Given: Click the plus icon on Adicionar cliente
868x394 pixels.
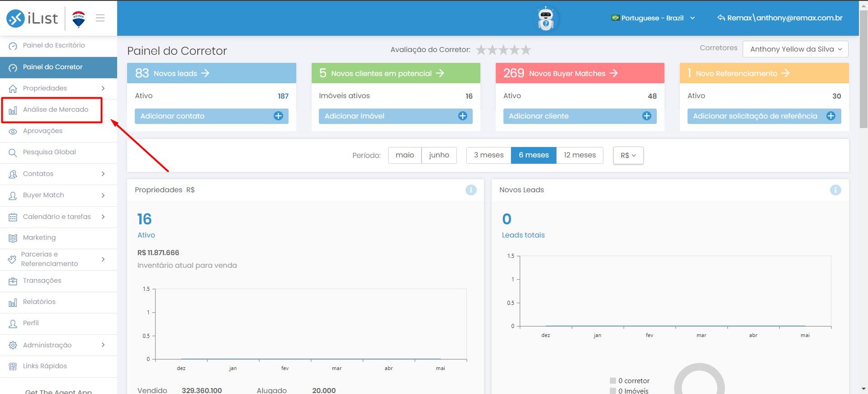Looking at the screenshot, I should (647, 116).
